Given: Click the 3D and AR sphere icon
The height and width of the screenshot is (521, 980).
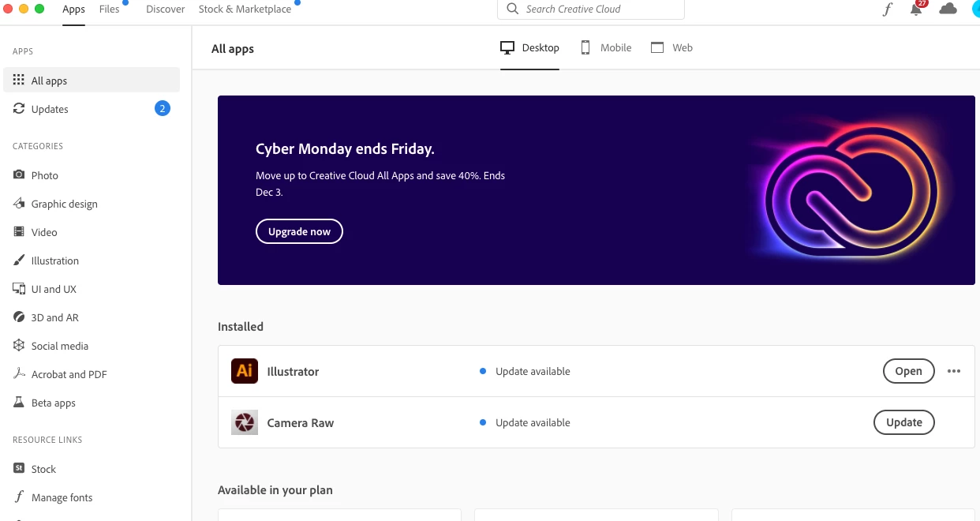Looking at the screenshot, I should click(x=19, y=317).
